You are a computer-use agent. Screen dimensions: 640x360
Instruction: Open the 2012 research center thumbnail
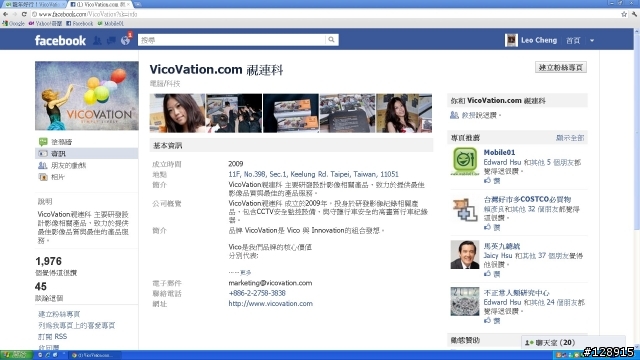tap(465, 302)
